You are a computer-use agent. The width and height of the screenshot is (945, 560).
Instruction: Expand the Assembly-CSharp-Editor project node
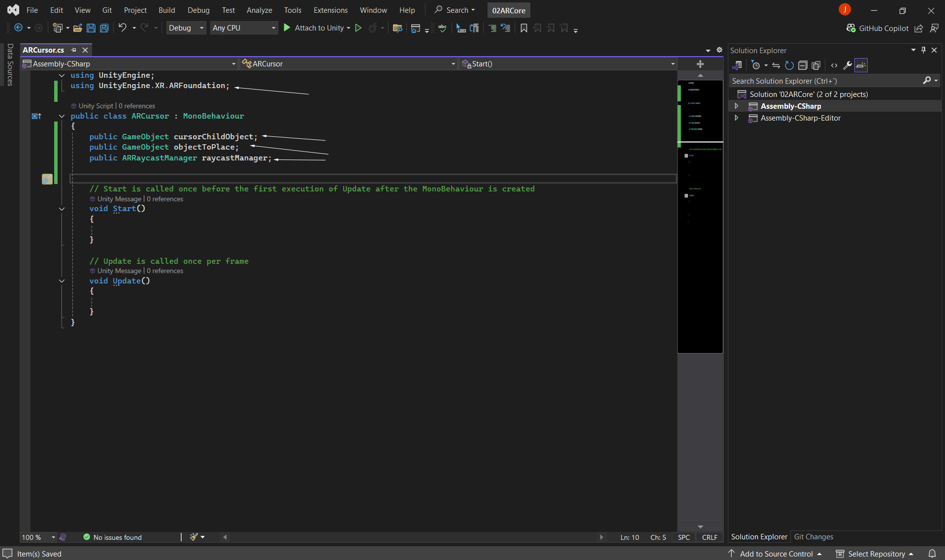click(736, 118)
